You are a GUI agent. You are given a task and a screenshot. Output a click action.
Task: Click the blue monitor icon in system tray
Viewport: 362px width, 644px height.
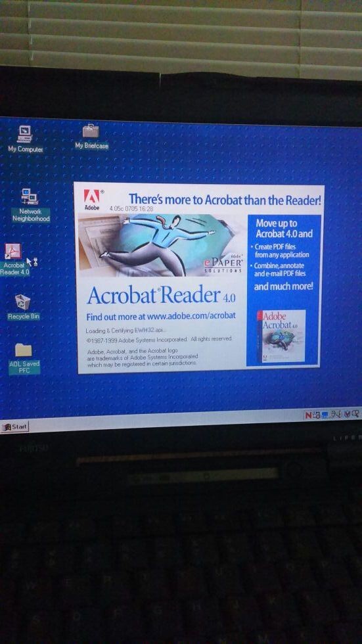(325, 415)
